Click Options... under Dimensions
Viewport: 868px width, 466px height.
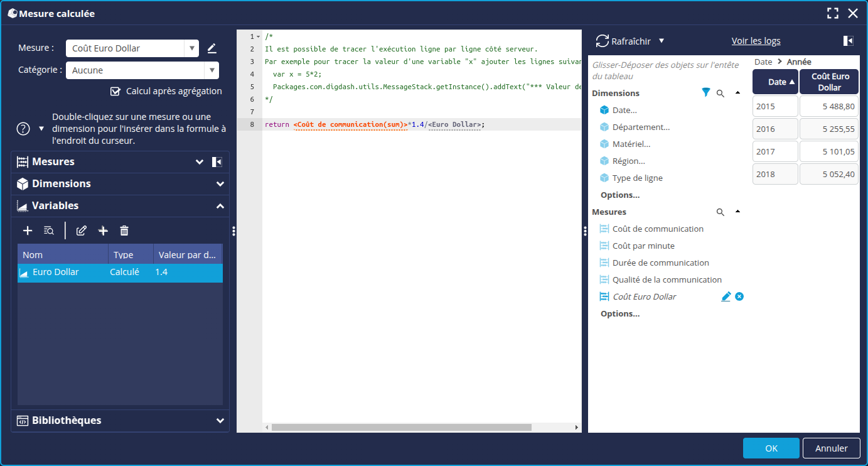[620, 195]
